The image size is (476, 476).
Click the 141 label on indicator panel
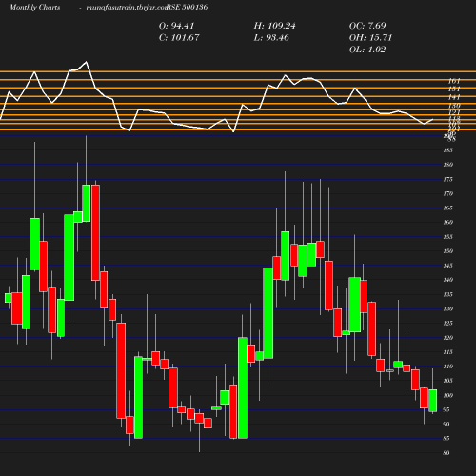tap(454, 97)
